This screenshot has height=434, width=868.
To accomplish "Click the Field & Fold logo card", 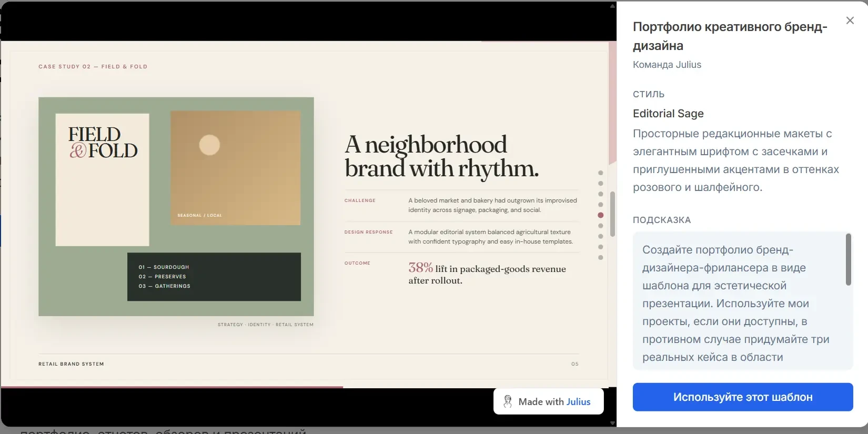I will pyautogui.click(x=103, y=180).
